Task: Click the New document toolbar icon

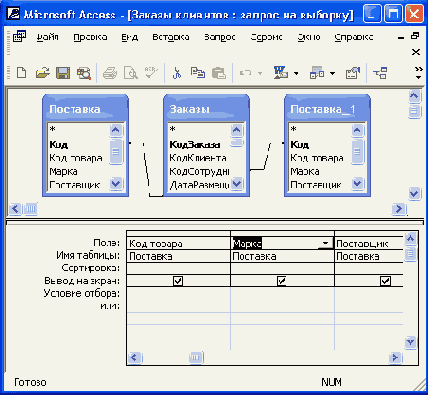Action: 21,73
